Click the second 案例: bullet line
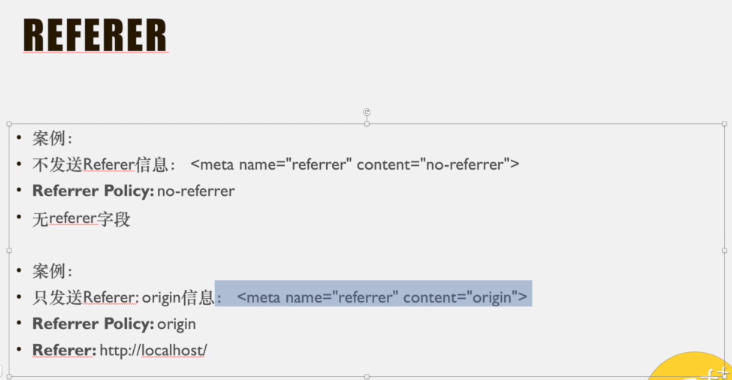732x380 pixels. 52,271
